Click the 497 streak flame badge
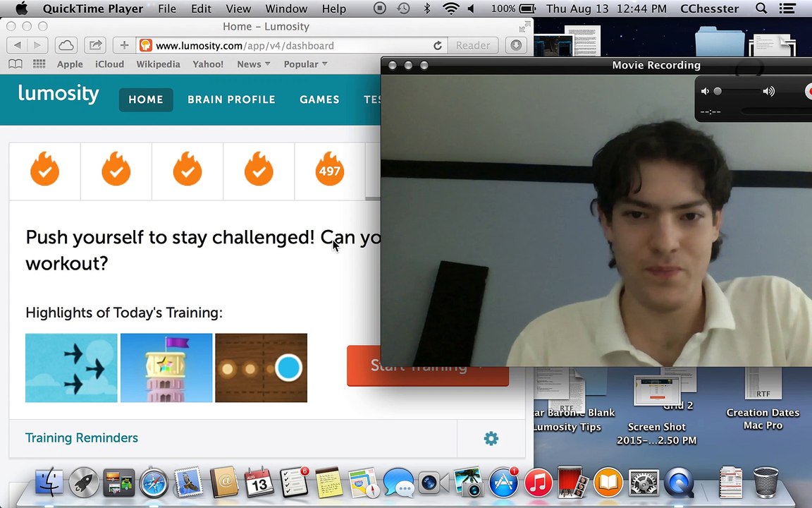Image resolution: width=812 pixels, height=508 pixels. [329, 169]
